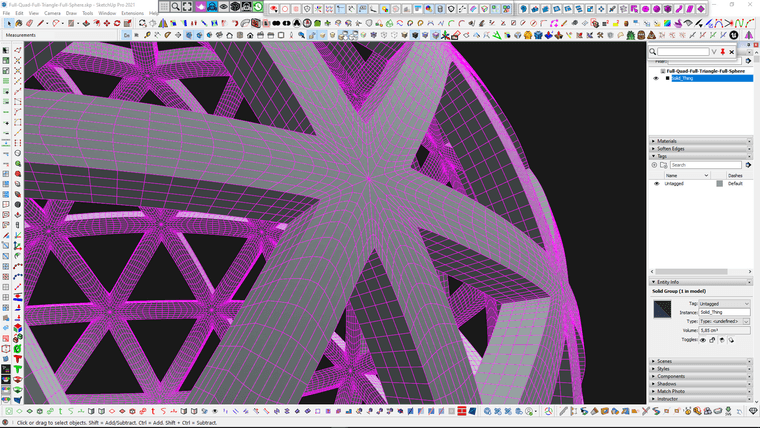Open the Type undefined dropdown

tap(724, 321)
